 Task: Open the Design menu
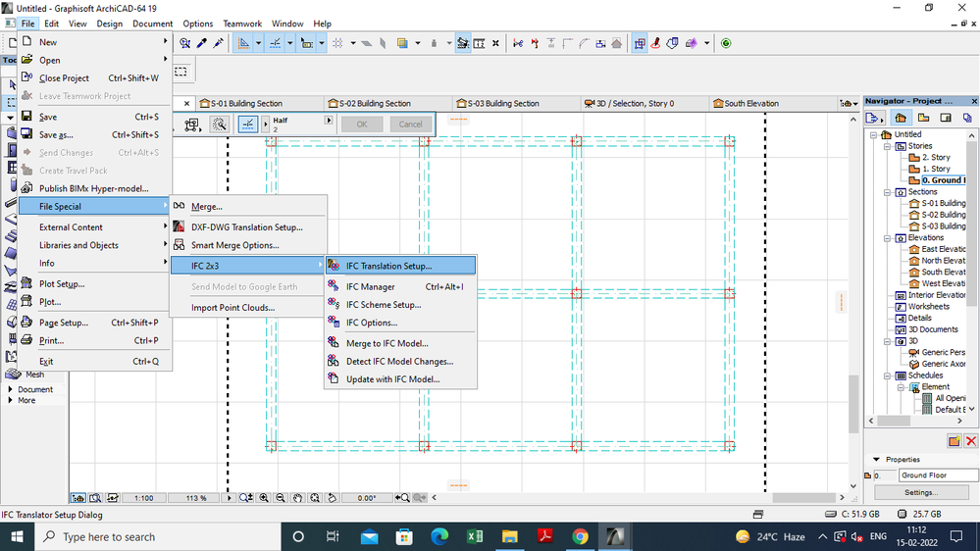point(109,24)
